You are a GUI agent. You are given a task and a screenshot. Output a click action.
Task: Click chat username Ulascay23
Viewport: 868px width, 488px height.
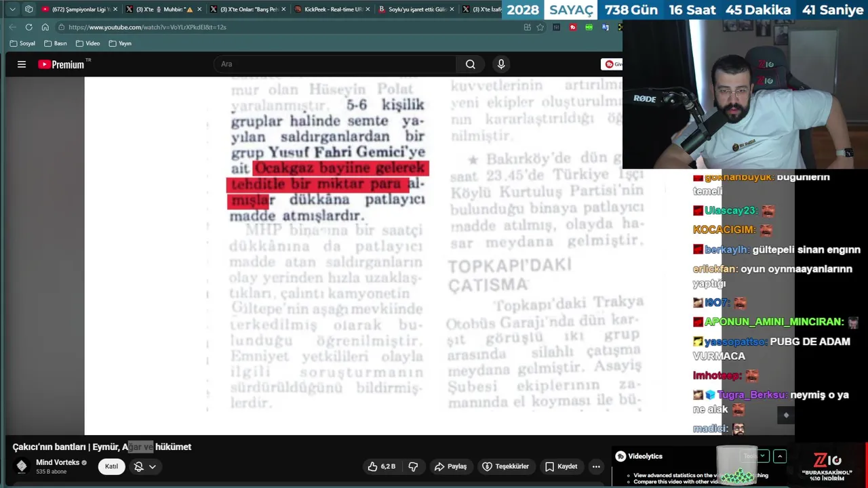730,210
